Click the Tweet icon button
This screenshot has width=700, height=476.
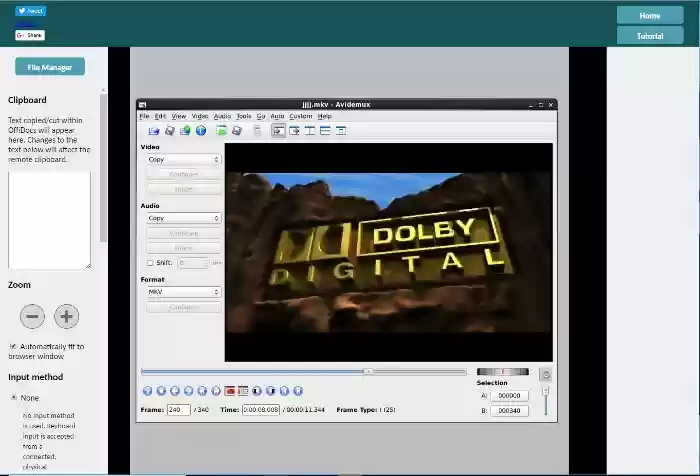click(x=30, y=11)
